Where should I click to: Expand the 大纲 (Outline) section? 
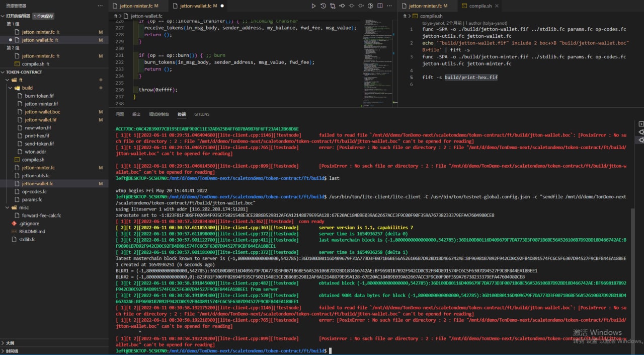tap(54, 343)
